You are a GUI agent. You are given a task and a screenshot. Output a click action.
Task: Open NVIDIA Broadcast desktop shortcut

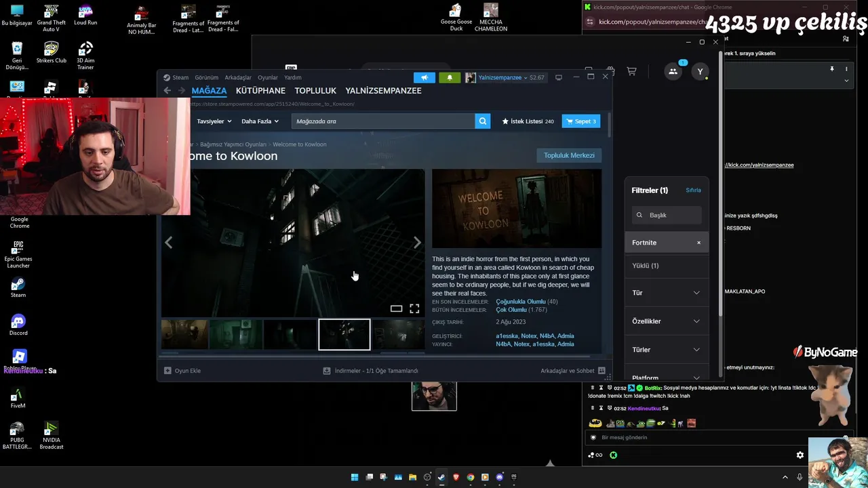pyautogui.click(x=52, y=436)
